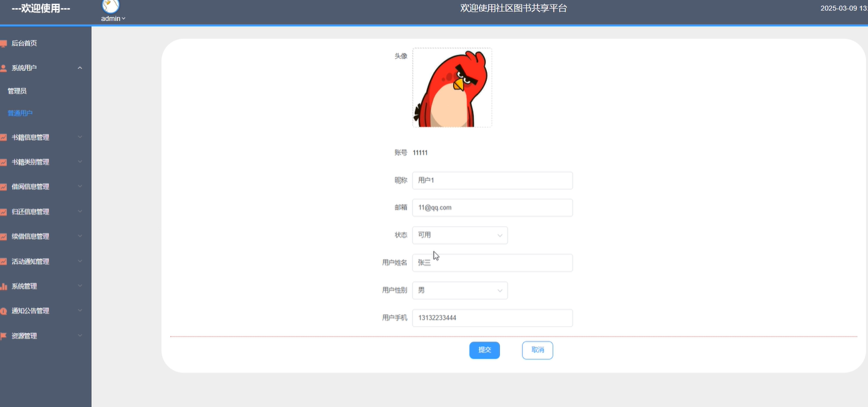
Task: Click the 邮箱 input with 11@qq.com
Action: click(x=493, y=208)
